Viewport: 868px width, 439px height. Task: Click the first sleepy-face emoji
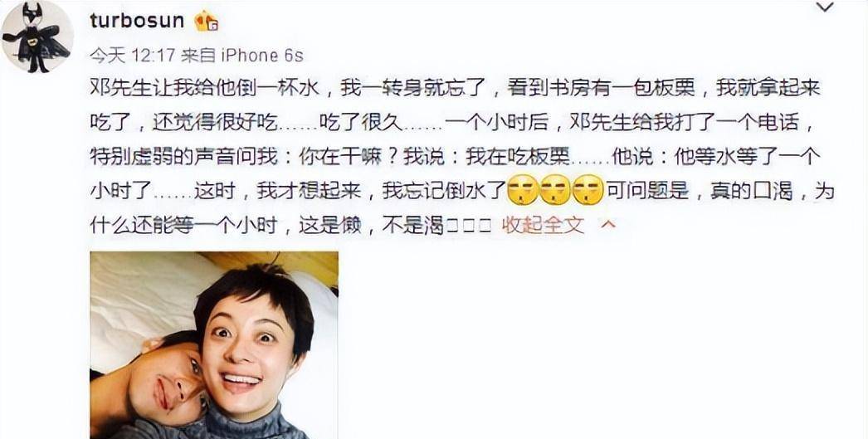coord(522,190)
